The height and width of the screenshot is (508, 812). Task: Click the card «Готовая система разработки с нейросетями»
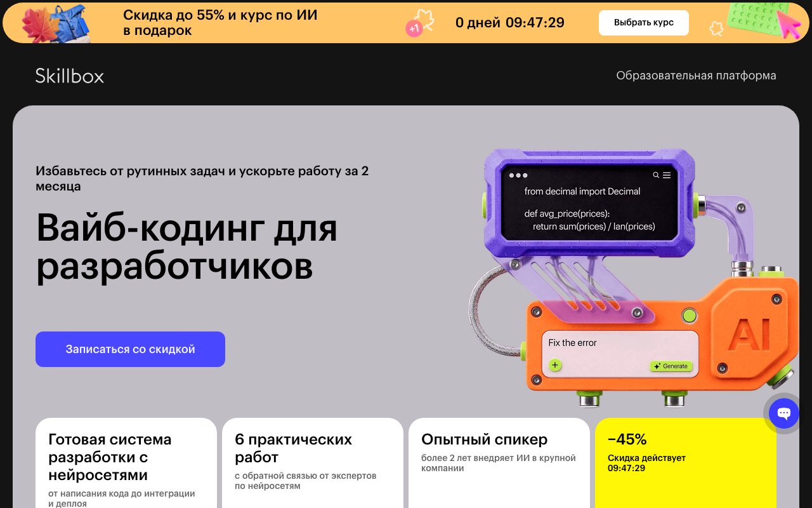pyautogui.click(x=126, y=463)
